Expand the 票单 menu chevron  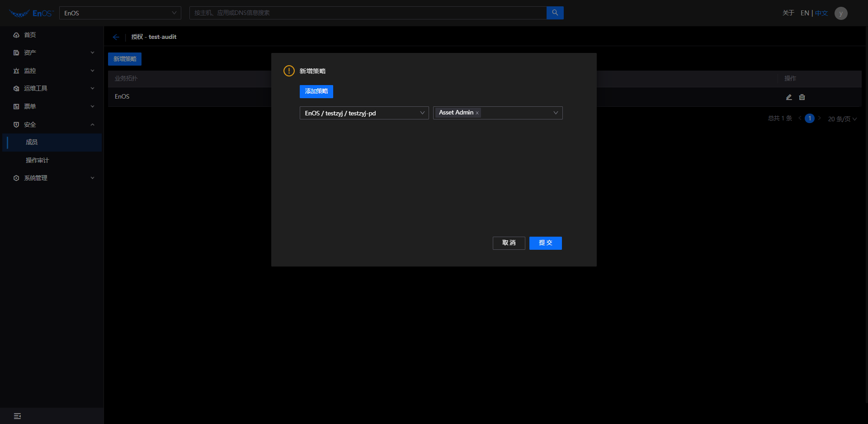coord(92,106)
